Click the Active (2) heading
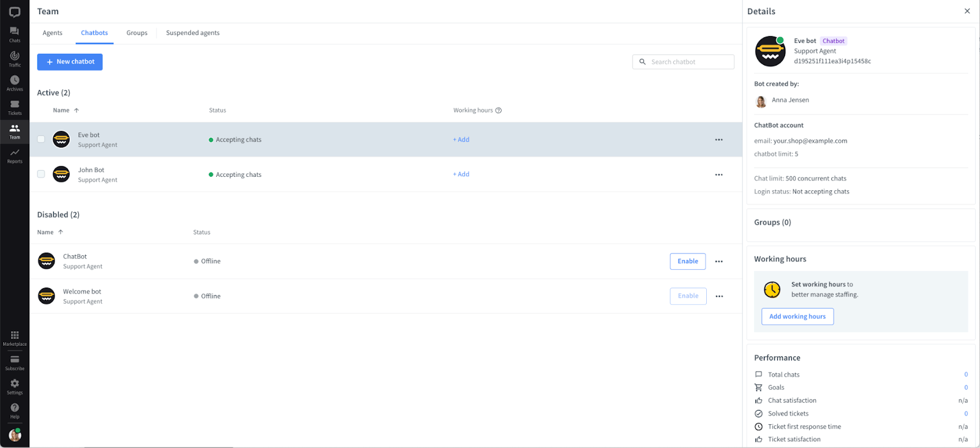980x448 pixels. pos(54,93)
